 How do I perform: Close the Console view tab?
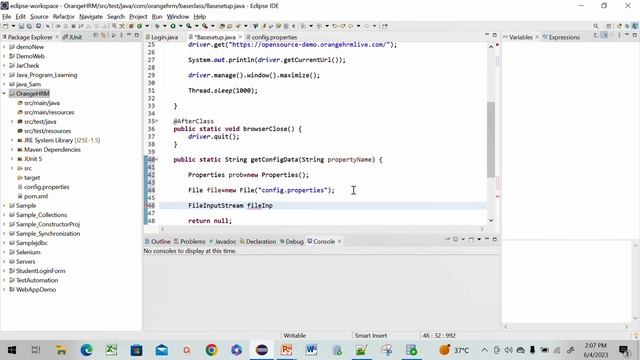pos(339,242)
